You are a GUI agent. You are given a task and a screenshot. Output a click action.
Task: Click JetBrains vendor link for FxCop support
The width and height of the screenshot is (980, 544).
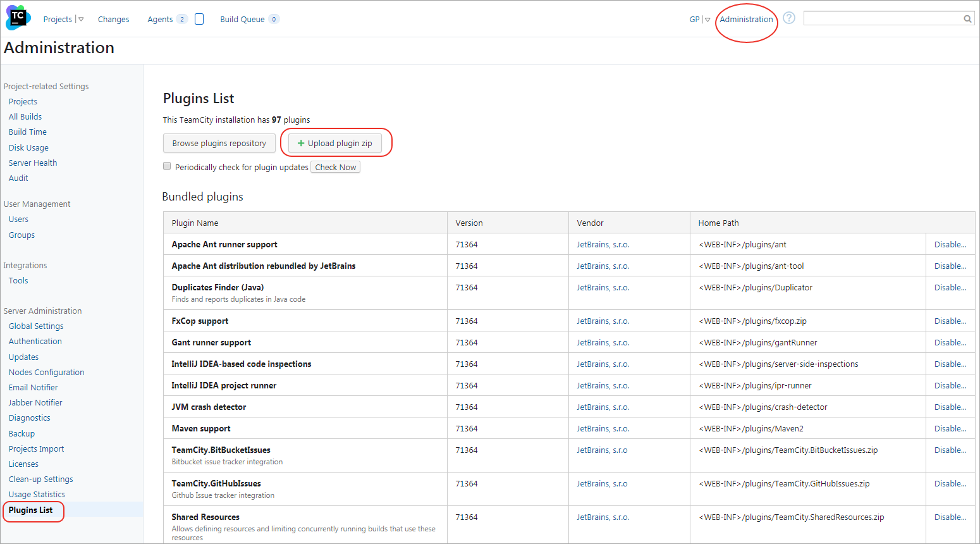point(603,321)
